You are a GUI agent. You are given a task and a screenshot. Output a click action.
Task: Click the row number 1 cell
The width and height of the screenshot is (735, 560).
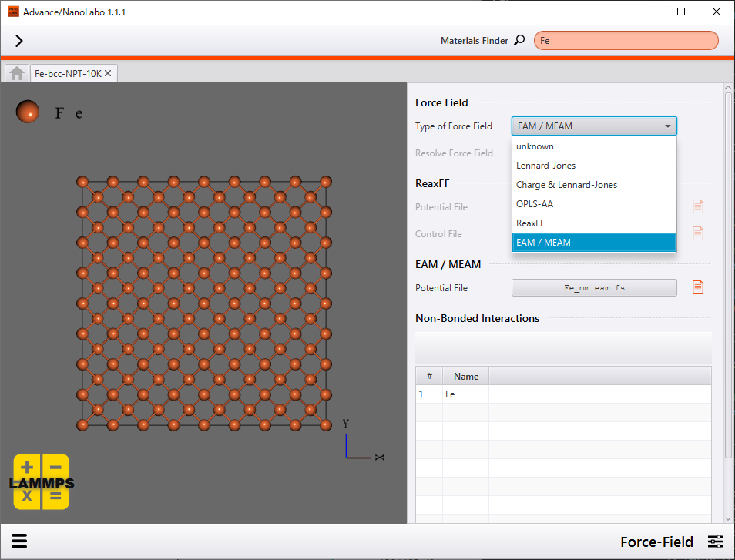(x=429, y=394)
